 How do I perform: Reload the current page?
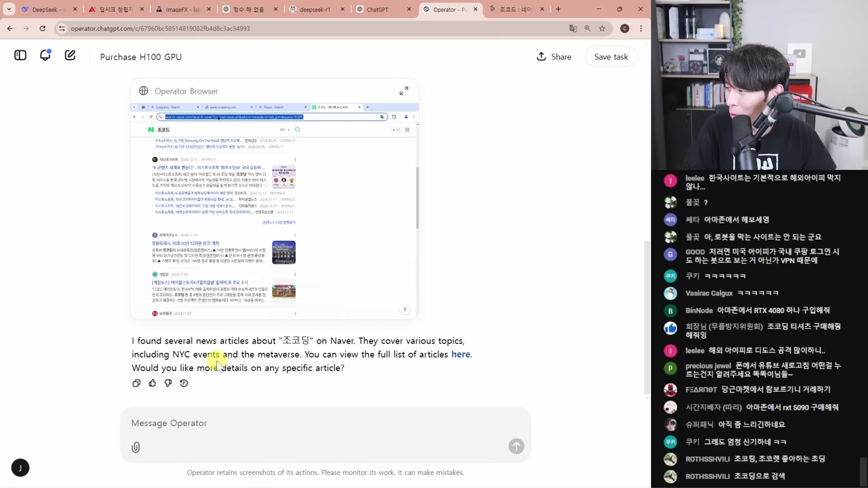(43, 28)
